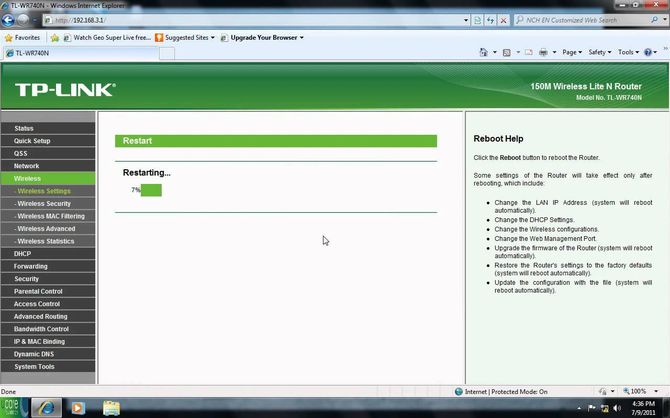
Task: Open Quick Setup in the sidebar
Action: tap(48, 141)
